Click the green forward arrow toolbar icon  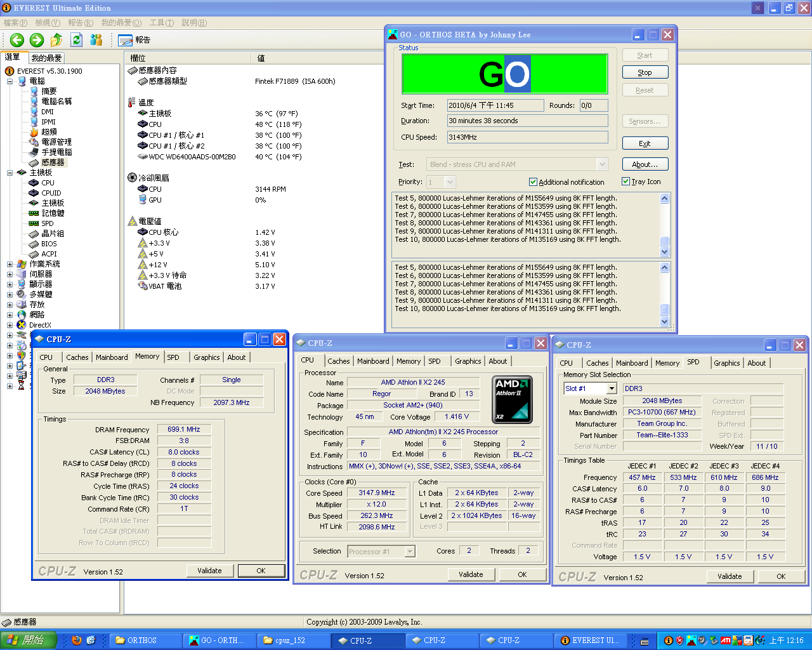[37, 40]
